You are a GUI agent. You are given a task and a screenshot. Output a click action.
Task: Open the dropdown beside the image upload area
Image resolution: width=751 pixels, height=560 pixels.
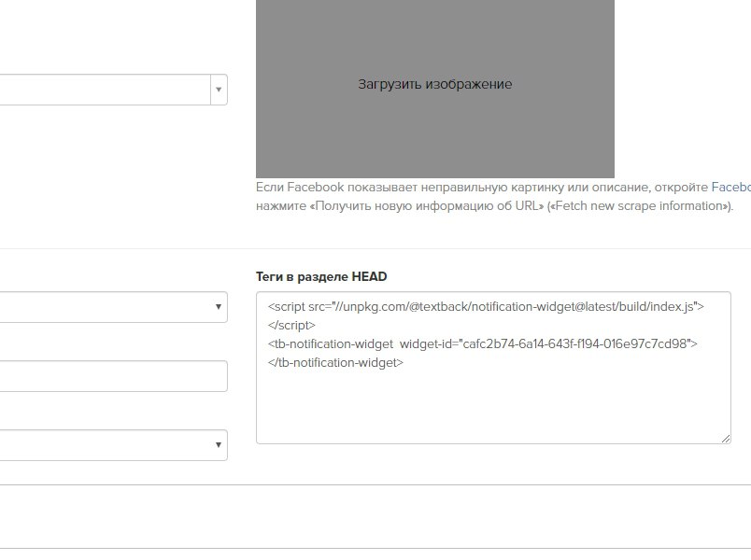click(114, 90)
